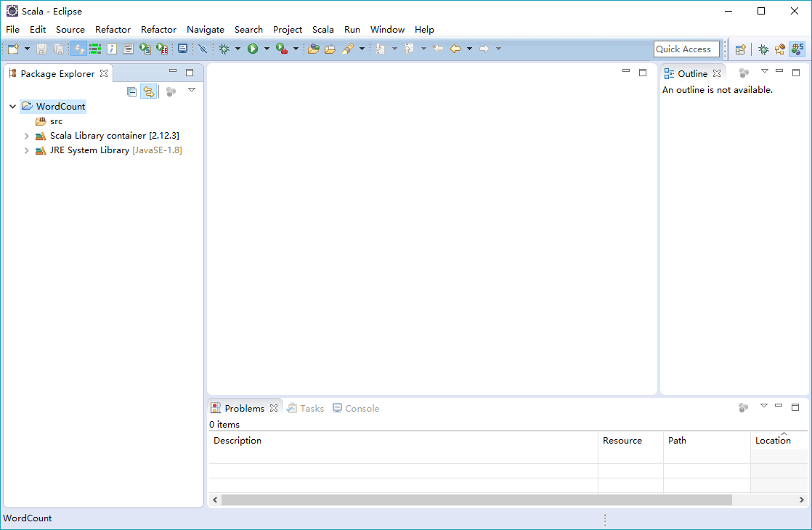Sort by the Description column header
The height and width of the screenshot is (530, 812).
(403, 441)
